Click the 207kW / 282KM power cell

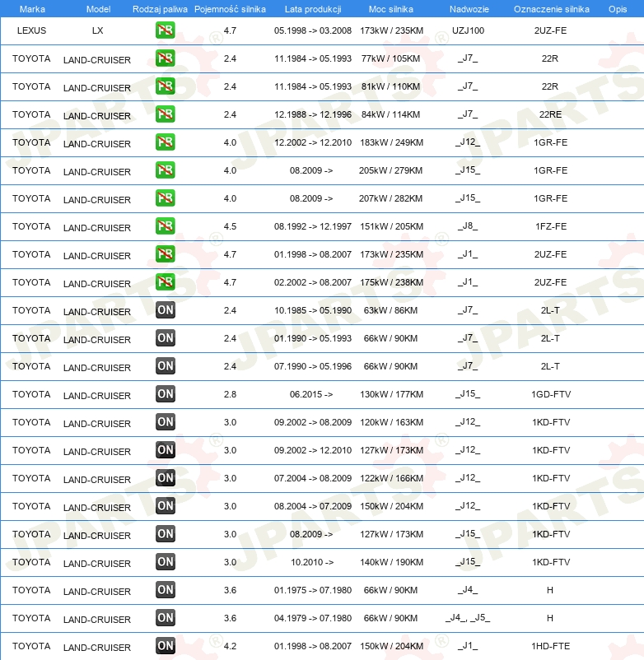pos(390,198)
